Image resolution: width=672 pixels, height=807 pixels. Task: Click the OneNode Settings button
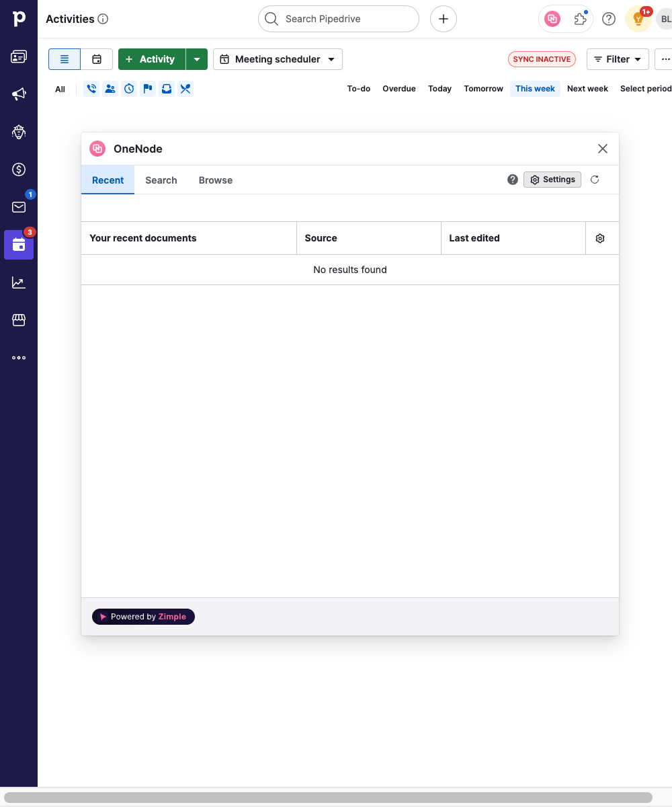(x=552, y=180)
